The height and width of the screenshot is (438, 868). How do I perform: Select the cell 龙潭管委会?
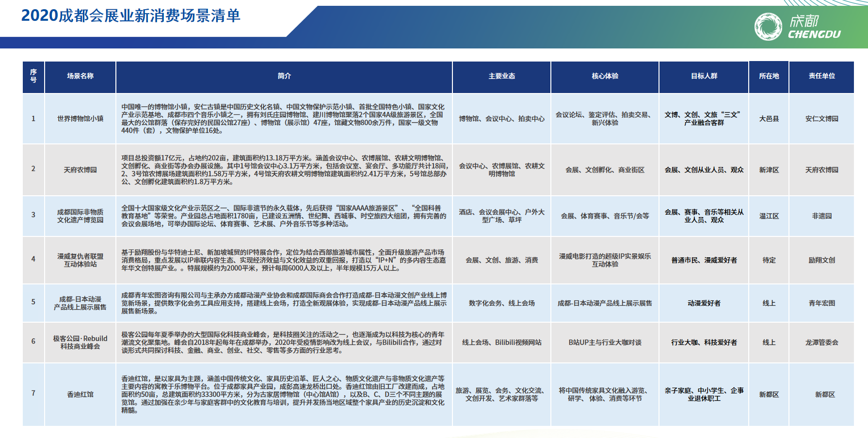[x=822, y=343]
